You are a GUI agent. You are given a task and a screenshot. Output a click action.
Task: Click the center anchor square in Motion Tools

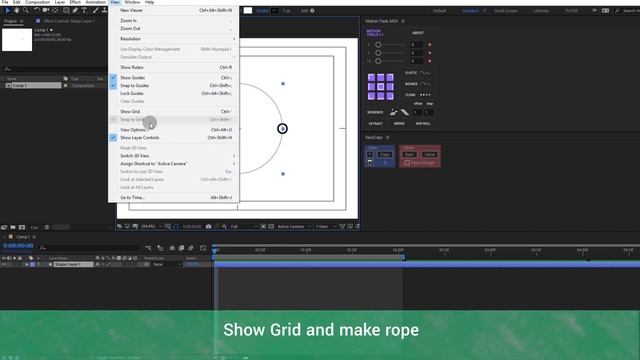tap(380, 87)
